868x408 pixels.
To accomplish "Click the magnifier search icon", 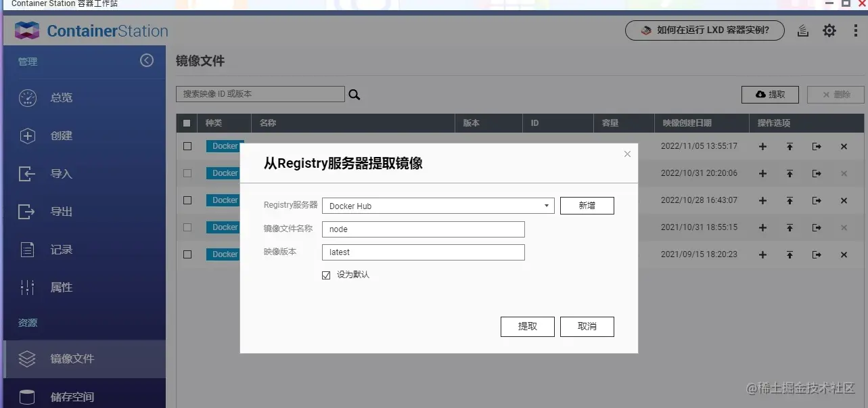I will point(354,95).
